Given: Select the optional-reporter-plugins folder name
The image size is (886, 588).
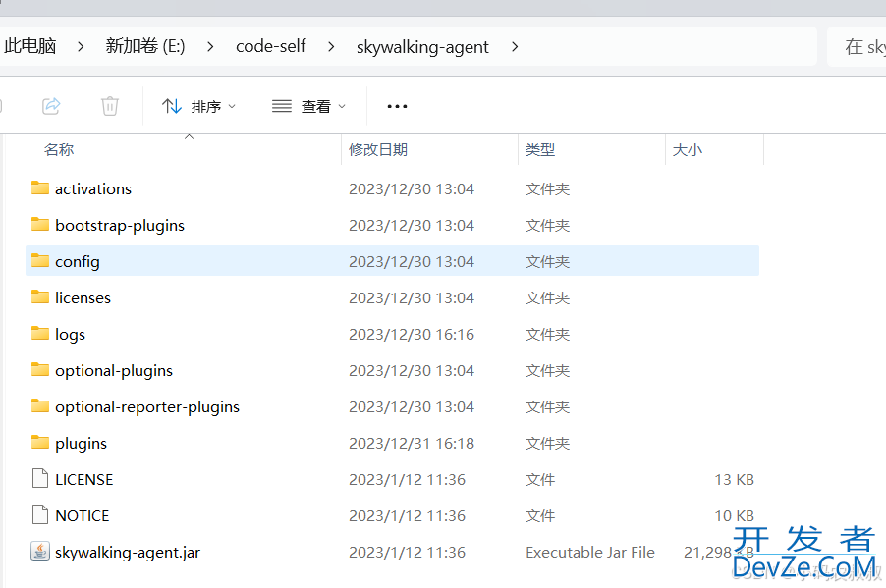Looking at the screenshot, I should pyautogui.click(x=147, y=406).
